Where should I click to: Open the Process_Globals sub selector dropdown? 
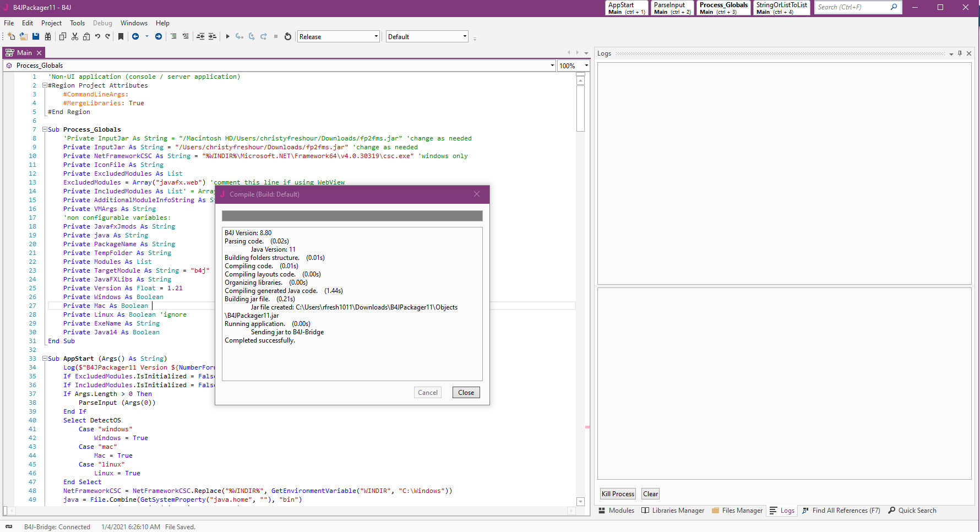point(280,66)
